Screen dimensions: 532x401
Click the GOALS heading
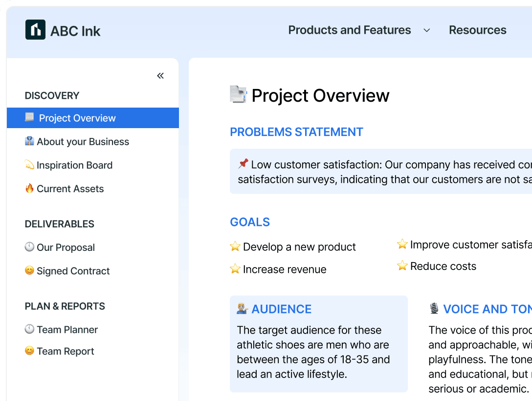click(x=250, y=222)
